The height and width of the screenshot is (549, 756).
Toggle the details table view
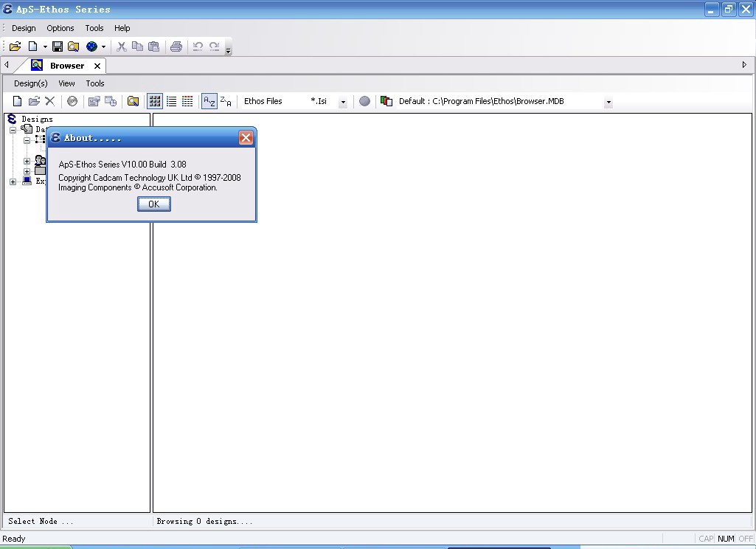[187, 101]
